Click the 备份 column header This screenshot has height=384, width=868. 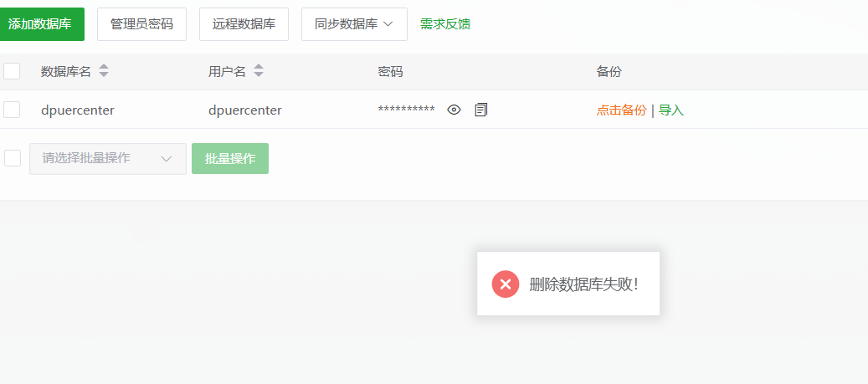pyautogui.click(x=609, y=71)
